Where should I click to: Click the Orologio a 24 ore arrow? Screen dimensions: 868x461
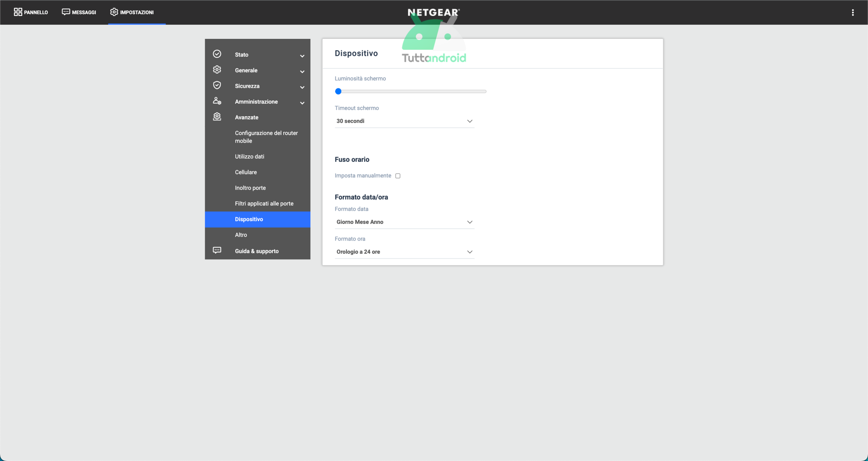tap(469, 252)
